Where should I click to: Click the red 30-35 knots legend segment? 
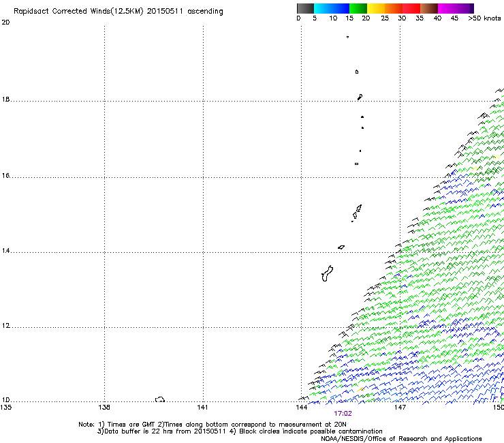(x=411, y=8)
